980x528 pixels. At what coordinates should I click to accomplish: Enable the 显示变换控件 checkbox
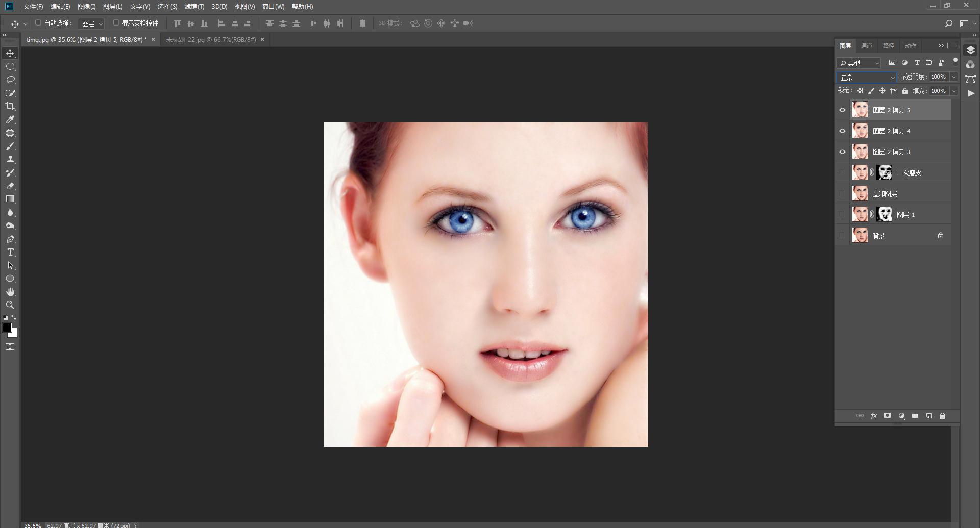coord(116,23)
